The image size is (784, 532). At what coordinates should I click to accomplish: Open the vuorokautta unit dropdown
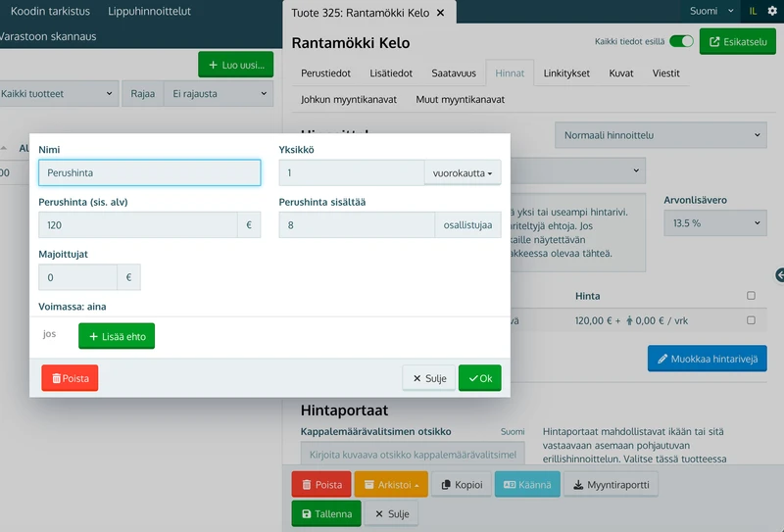coord(463,173)
